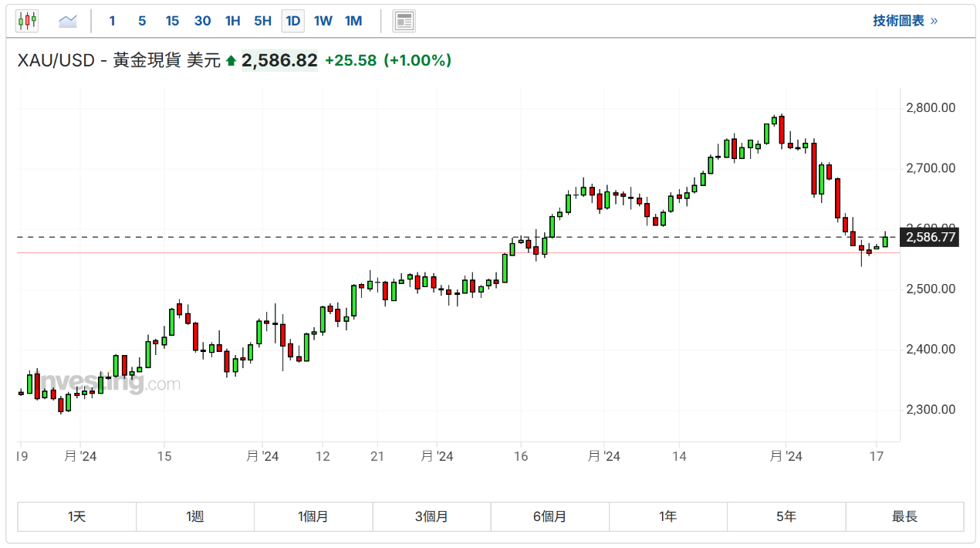
Task: Set interval to 5H
Action: [262, 21]
